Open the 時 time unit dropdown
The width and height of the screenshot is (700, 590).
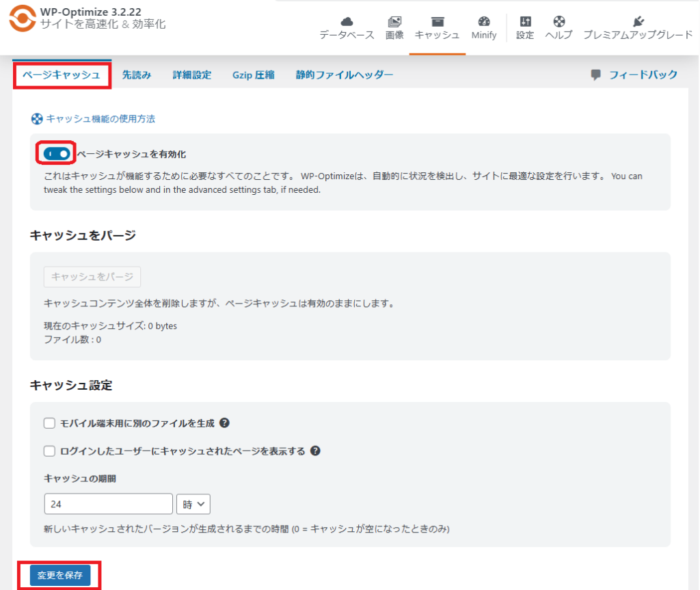pos(193,505)
